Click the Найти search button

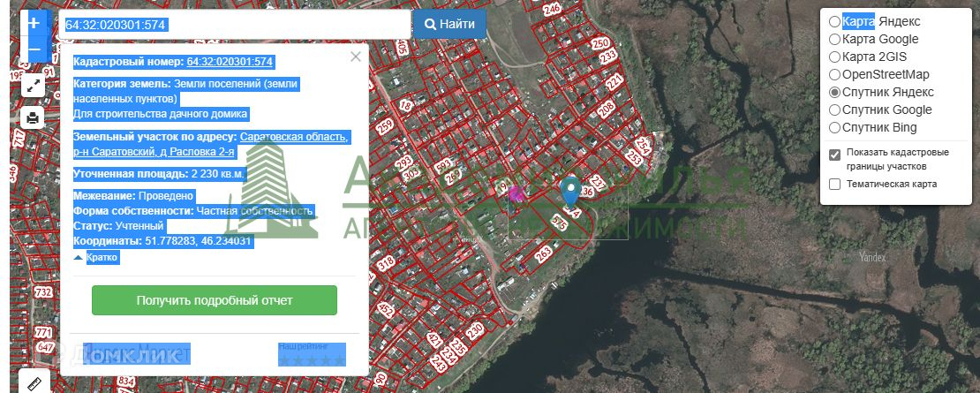449,25
